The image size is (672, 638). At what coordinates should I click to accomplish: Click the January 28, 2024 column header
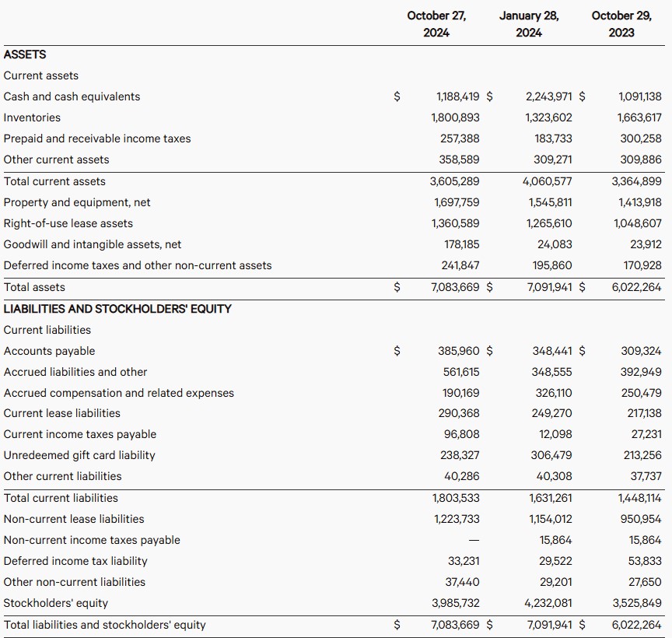point(529,24)
